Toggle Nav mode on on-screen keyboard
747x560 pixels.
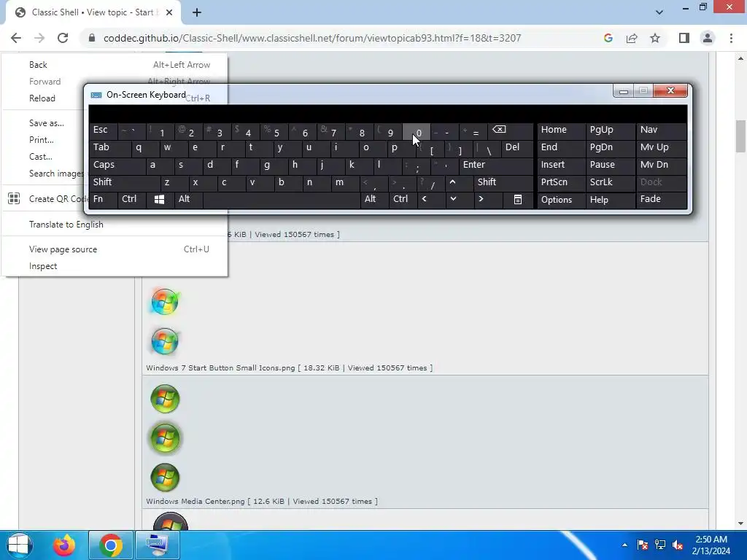[661, 130]
